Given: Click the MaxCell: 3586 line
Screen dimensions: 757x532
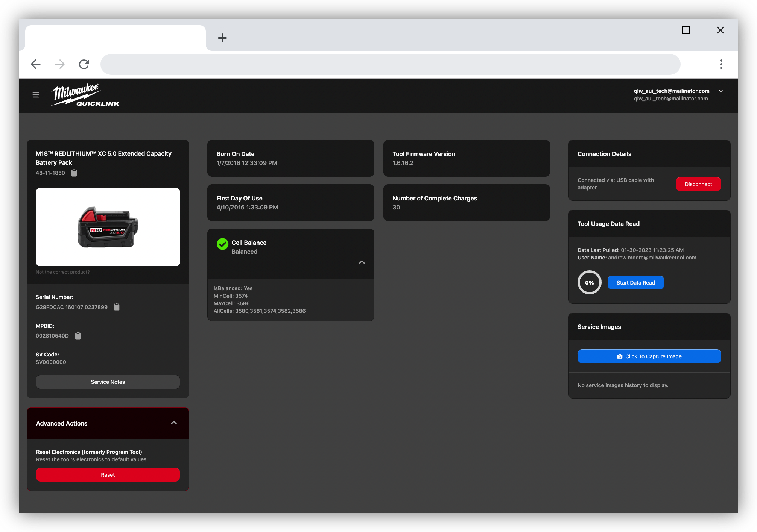Looking at the screenshot, I should [x=232, y=303].
